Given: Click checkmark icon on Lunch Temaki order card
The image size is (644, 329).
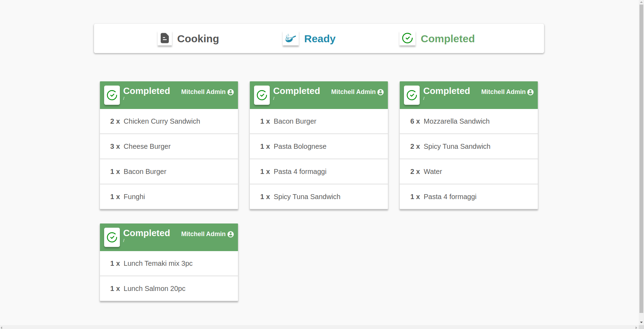Looking at the screenshot, I should pyautogui.click(x=112, y=237).
